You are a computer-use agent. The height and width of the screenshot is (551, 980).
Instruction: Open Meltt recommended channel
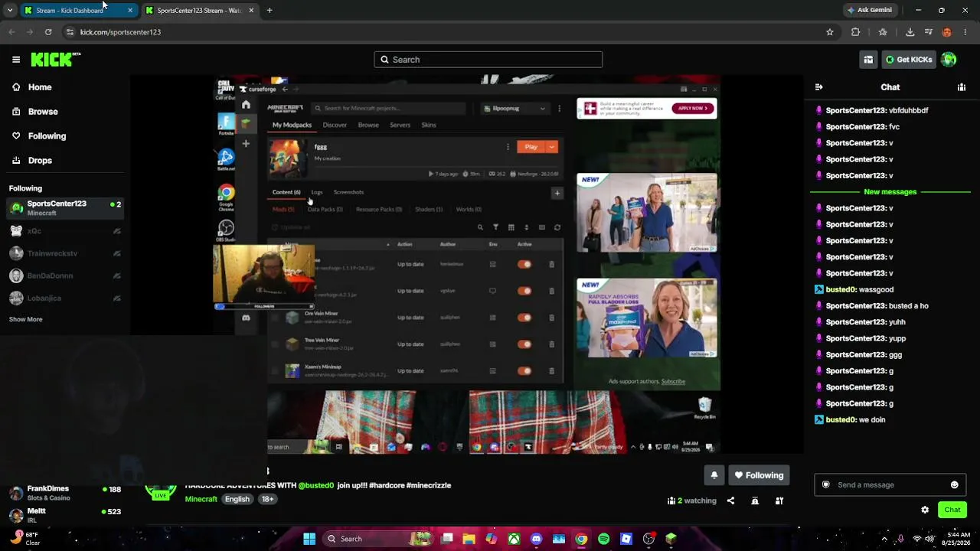tap(64, 515)
